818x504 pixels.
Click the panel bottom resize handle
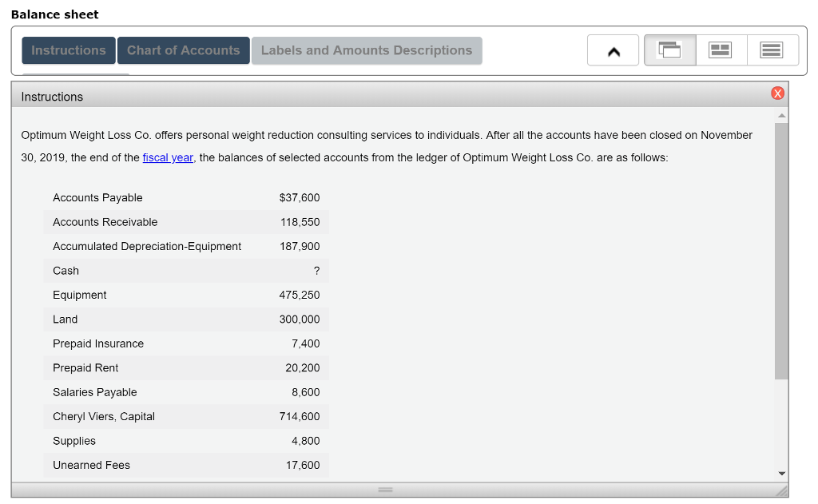pos(386,490)
